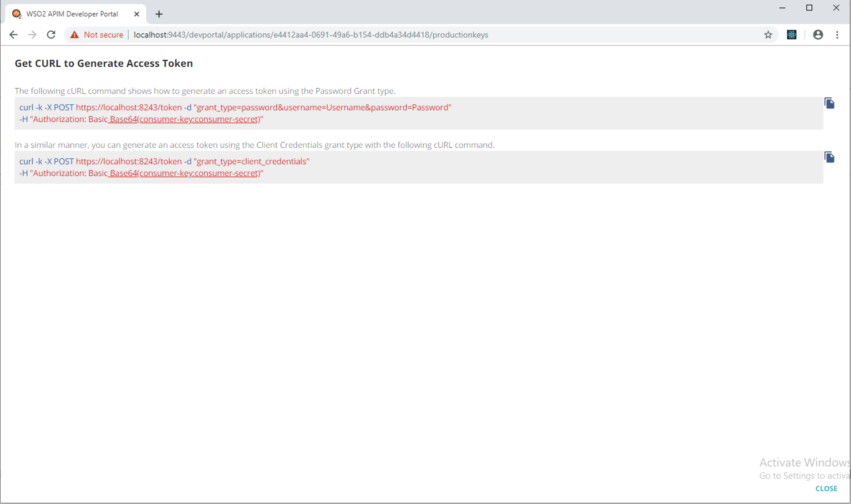Open the browser extension icon
Image resolution: width=851 pixels, height=504 pixels.
point(791,34)
